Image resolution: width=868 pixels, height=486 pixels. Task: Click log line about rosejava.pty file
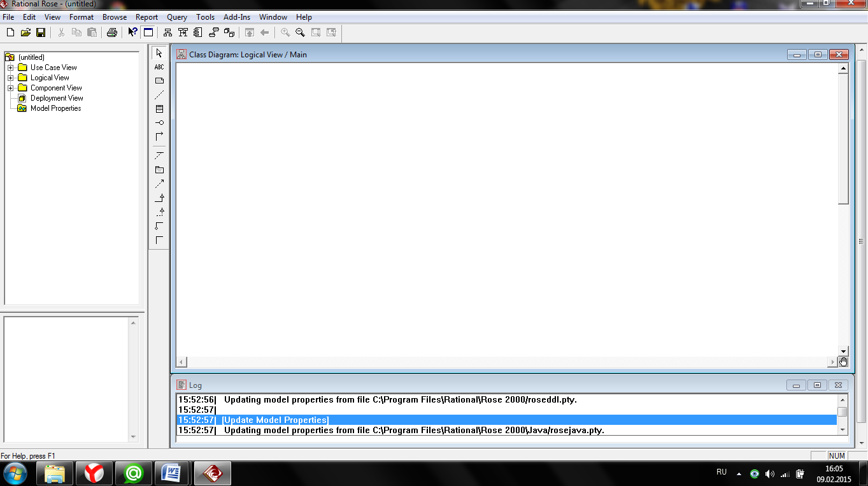506,431
